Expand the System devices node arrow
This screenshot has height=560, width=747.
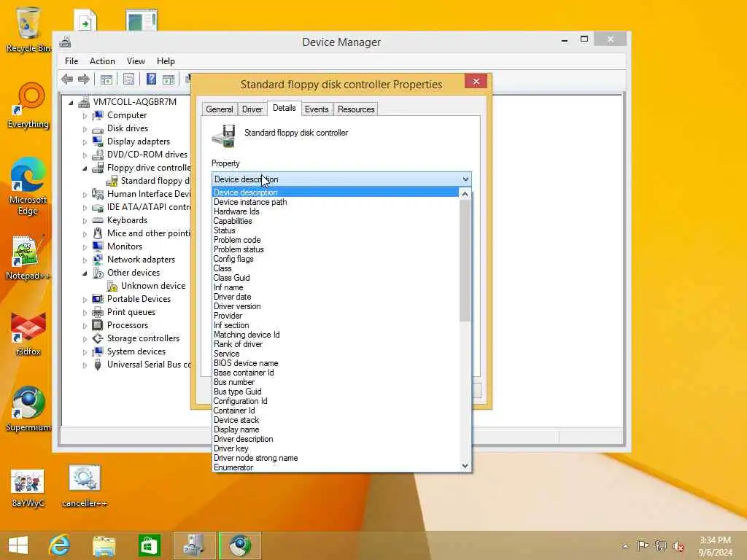tap(85, 352)
